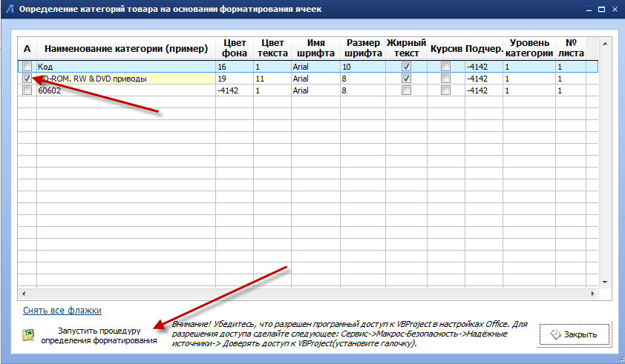Toggle Жирный текст checkbox in Код row
The image size is (625, 364).
pyautogui.click(x=406, y=67)
